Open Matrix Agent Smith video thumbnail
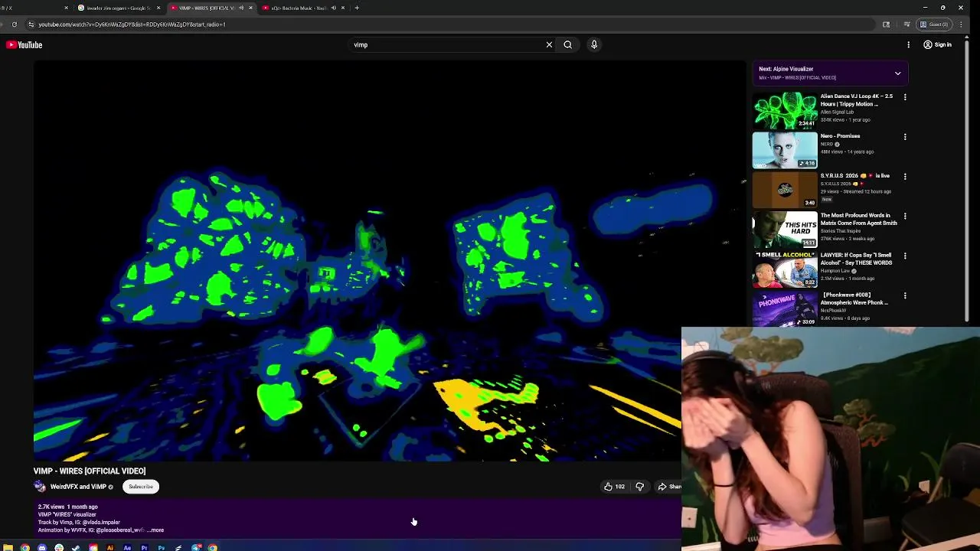The image size is (980, 551). pos(785,230)
